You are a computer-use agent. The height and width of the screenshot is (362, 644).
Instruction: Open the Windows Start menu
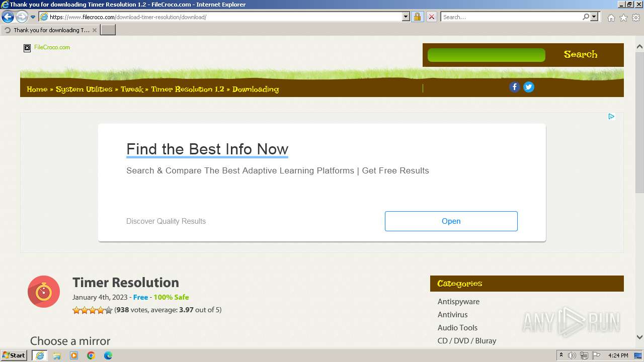point(14,355)
